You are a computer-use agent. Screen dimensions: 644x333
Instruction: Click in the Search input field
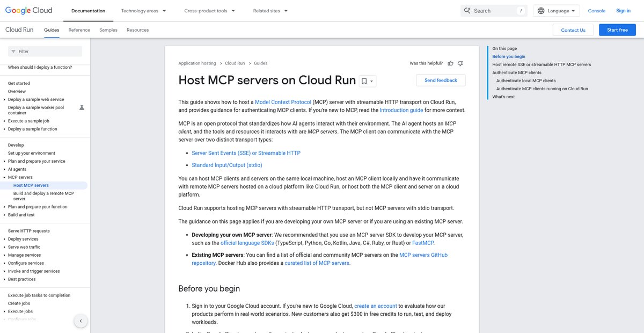point(494,11)
